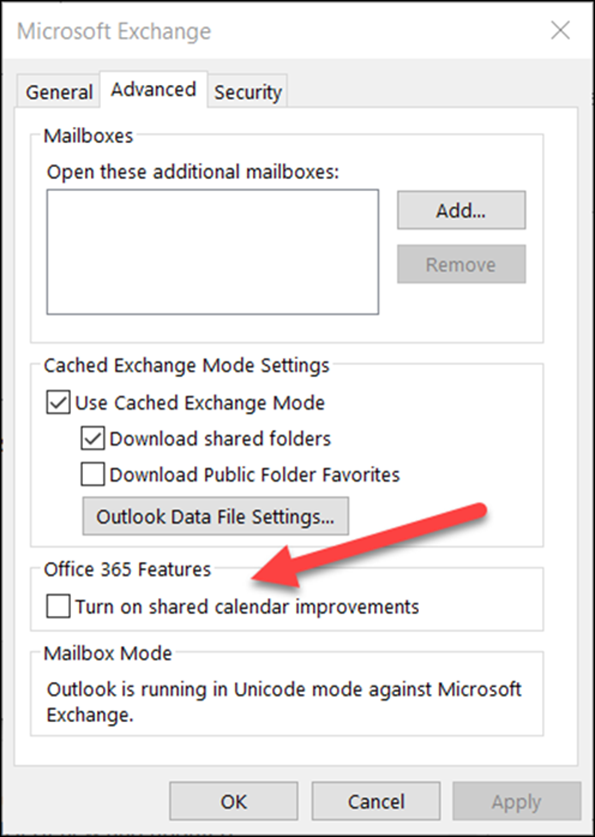Click the Cached Exchange Mode Settings heading
The height and width of the screenshot is (837, 595).
tap(186, 365)
